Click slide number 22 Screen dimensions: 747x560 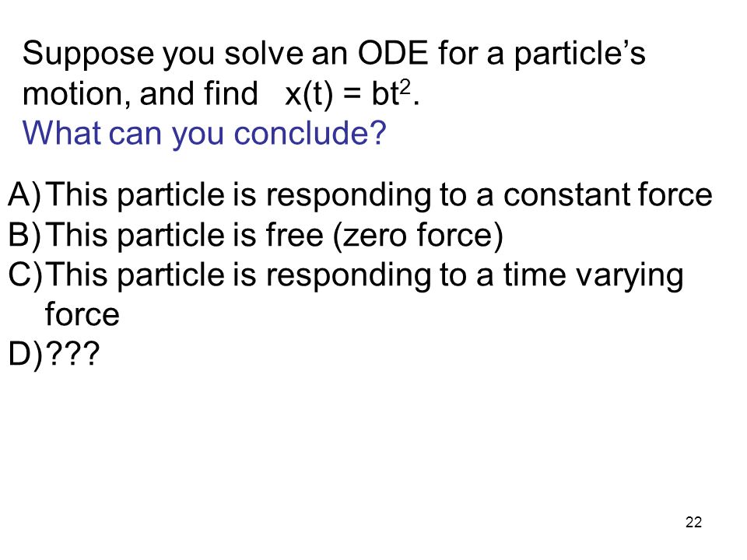(x=693, y=523)
